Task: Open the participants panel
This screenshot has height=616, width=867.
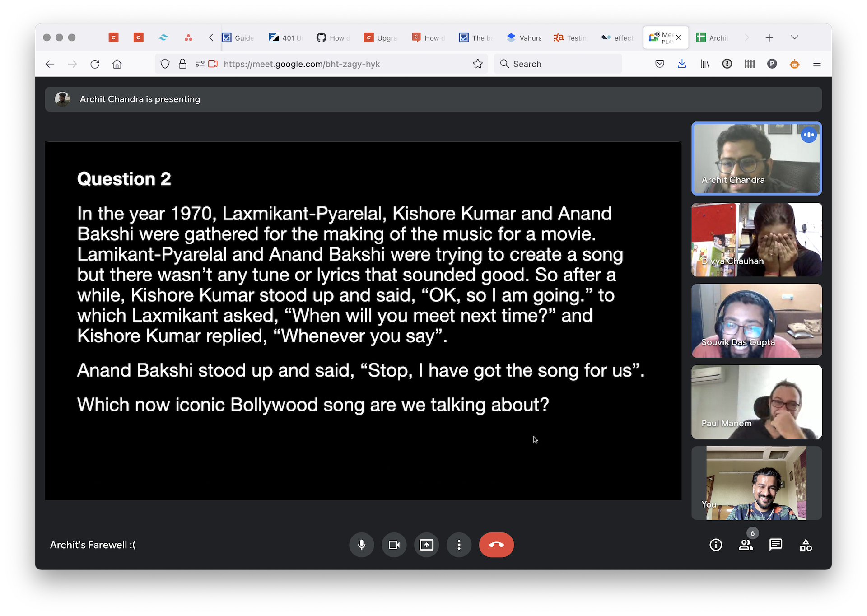Action: tap(746, 545)
